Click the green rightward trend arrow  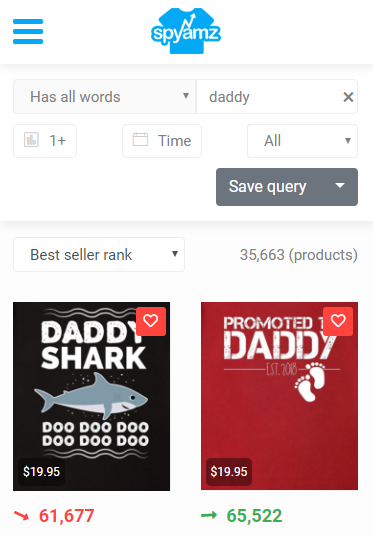(209, 515)
